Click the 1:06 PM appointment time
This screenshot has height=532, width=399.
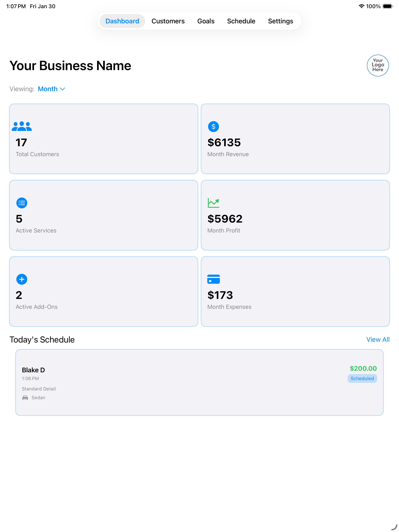[x=30, y=379]
